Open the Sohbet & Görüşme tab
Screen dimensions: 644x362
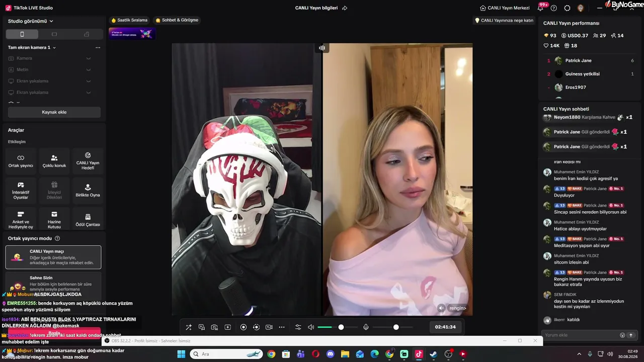pos(177,20)
